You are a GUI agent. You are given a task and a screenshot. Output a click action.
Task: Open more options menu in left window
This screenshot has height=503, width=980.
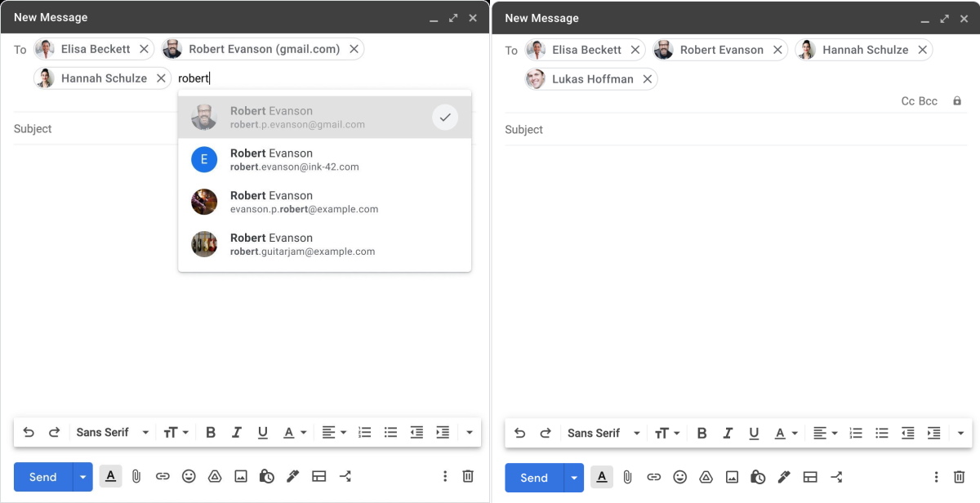point(445,476)
